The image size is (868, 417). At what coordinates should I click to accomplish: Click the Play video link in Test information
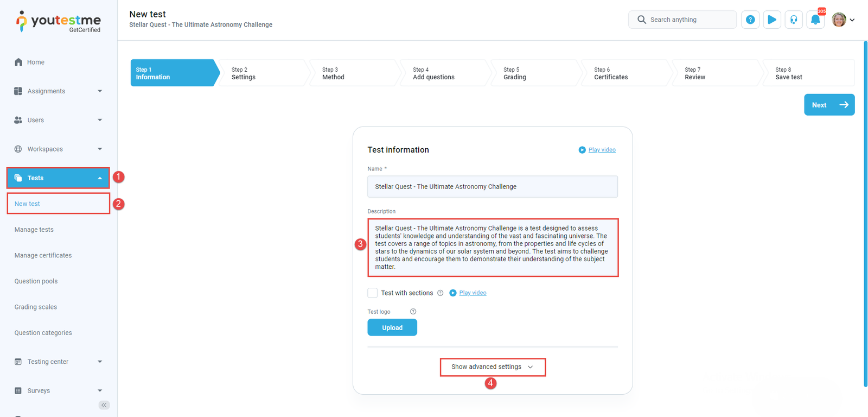tap(602, 150)
